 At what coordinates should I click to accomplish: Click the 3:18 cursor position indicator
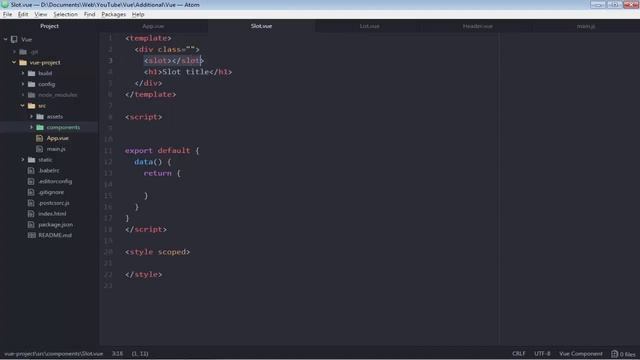(x=118, y=354)
